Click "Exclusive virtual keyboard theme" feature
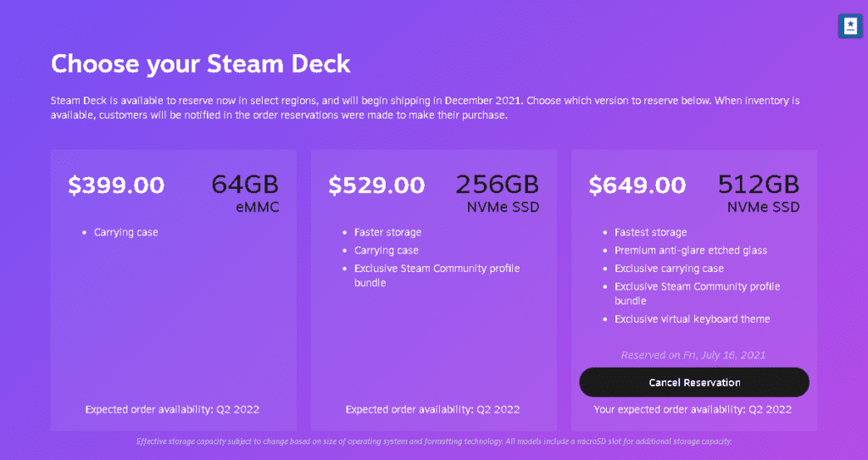 point(692,319)
